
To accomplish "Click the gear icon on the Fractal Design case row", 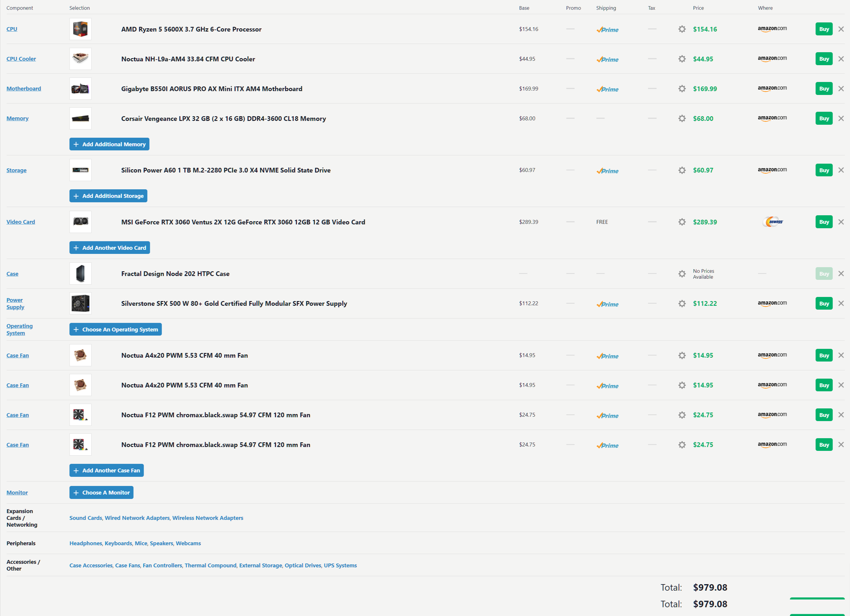I will pyautogui.click(x=682, y=274).
